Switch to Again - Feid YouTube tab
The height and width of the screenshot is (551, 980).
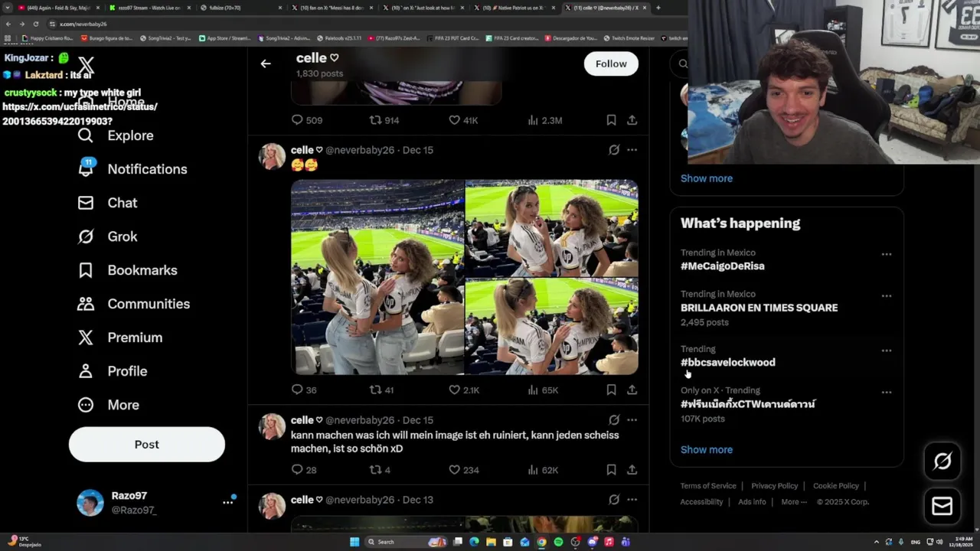[57, 8]
